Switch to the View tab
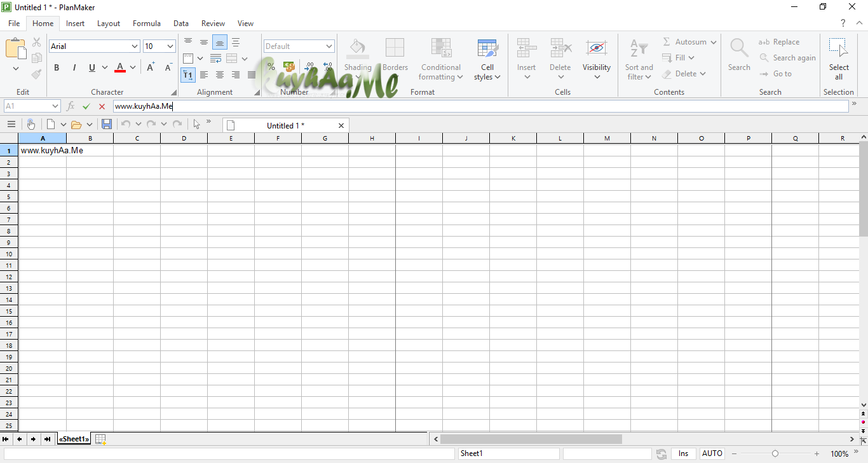The image size is (868, 463). (245, 24)
